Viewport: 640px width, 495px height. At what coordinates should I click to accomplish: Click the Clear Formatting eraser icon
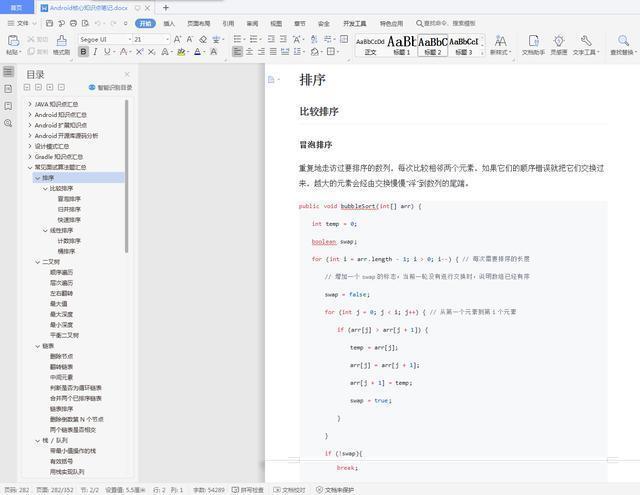(x=203, y=39)
